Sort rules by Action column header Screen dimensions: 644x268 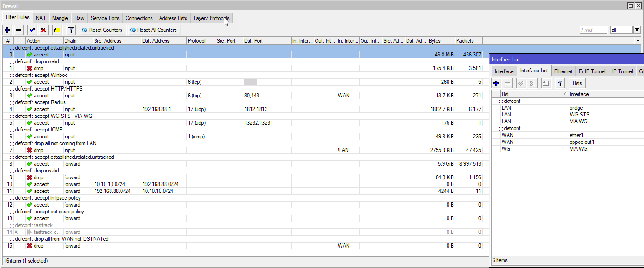click(44, 41)
